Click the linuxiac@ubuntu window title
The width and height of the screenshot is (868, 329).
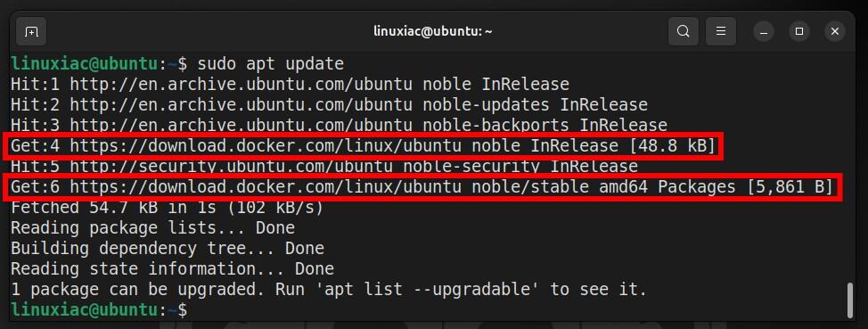[x=433, y=31]
